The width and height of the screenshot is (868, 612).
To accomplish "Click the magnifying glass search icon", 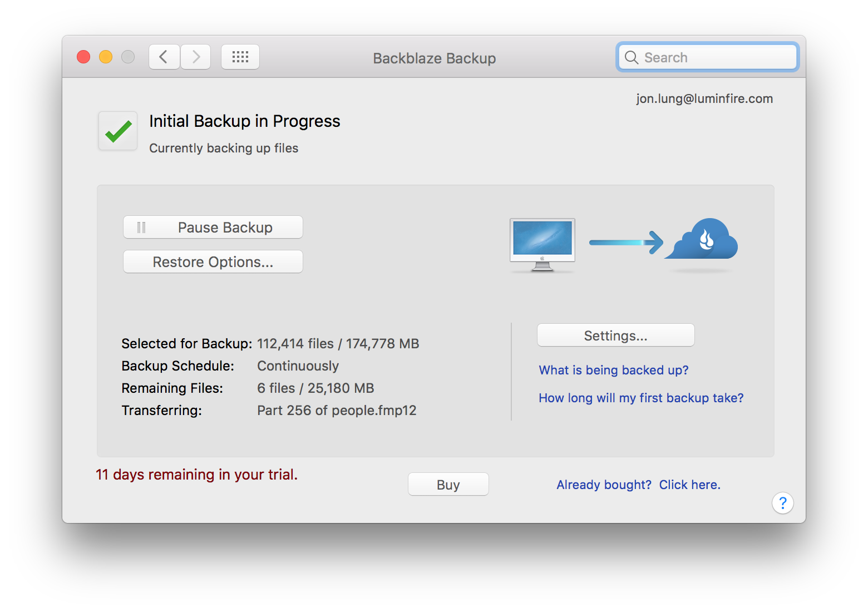I will (x=632, y=57).
